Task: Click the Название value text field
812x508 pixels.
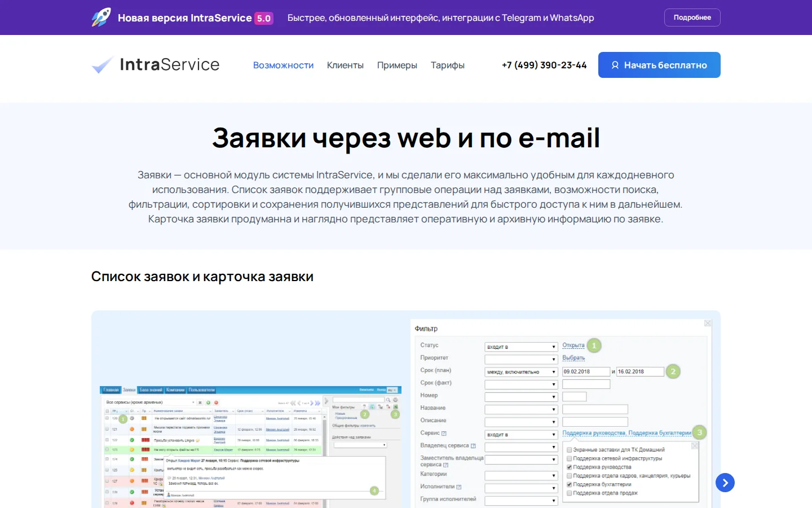Action: pyautogui.click(x=595, y=409)
